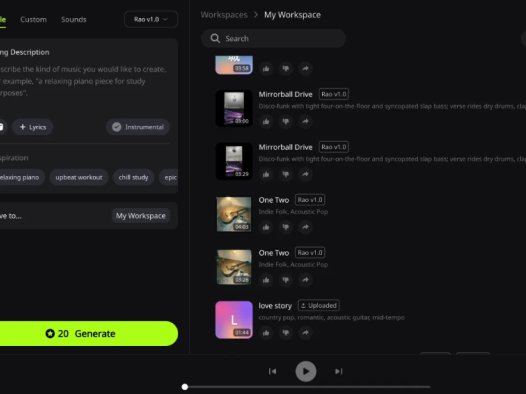Image resolution: width=526 pixels, height=394 pixels.
Task: Open the My Workspace save destination selector
Action: 141,216
